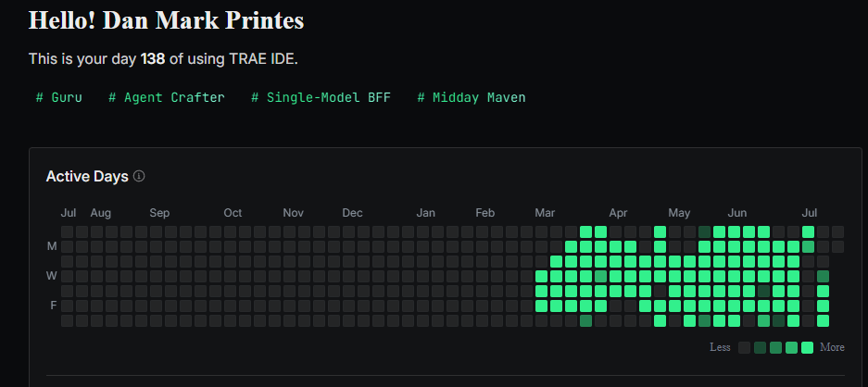
Task: Click the 'M' weekday row label
Action: (52, 246)
